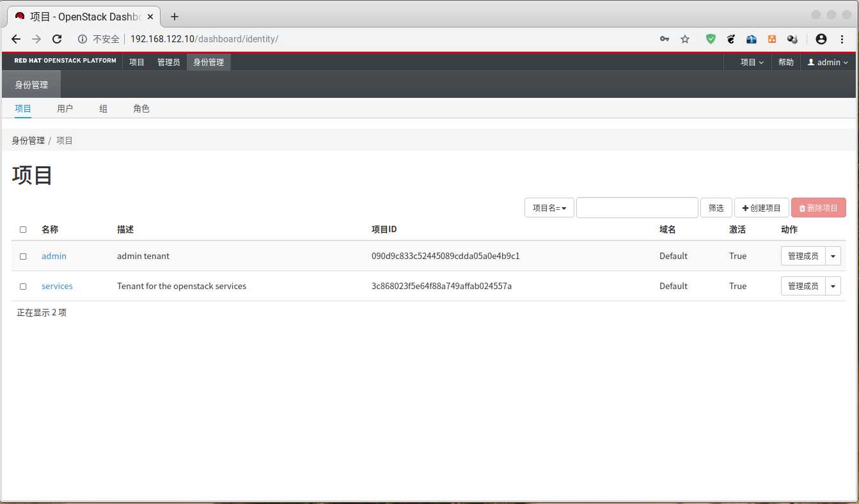Open the Chrome three-dot menu
This screenshot has width=859, height=504.
tap(842, 39)
